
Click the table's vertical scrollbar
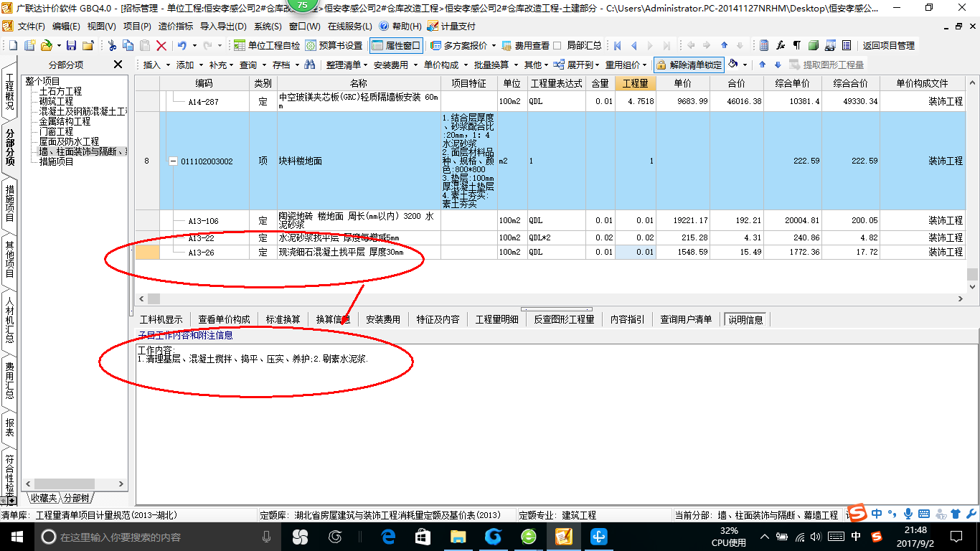point(972,184)
